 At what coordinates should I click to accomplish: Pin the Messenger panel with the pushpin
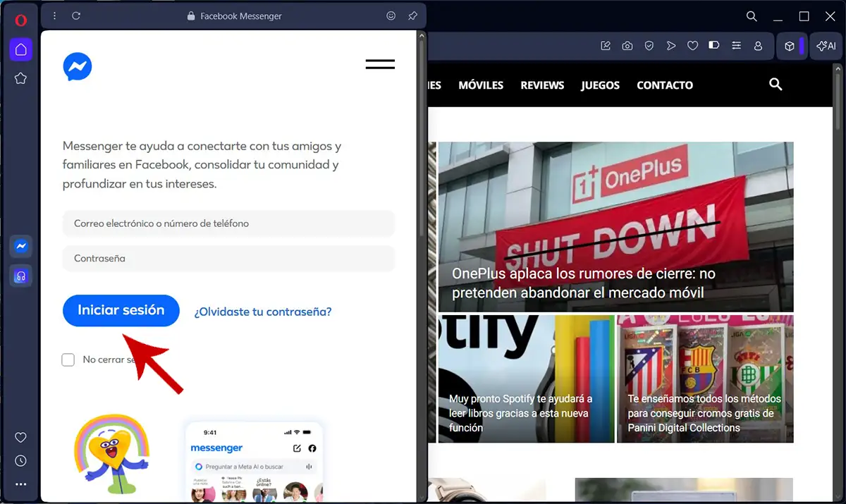point(412,16)
